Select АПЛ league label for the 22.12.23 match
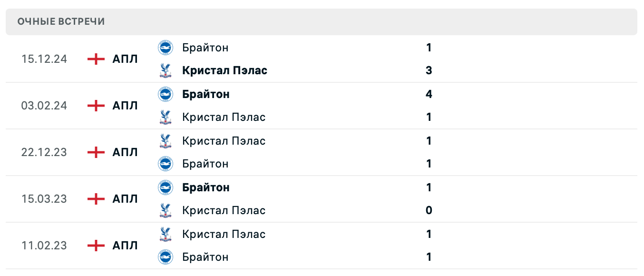The width and height of the screenshot is (644, 276). point(125,152)
